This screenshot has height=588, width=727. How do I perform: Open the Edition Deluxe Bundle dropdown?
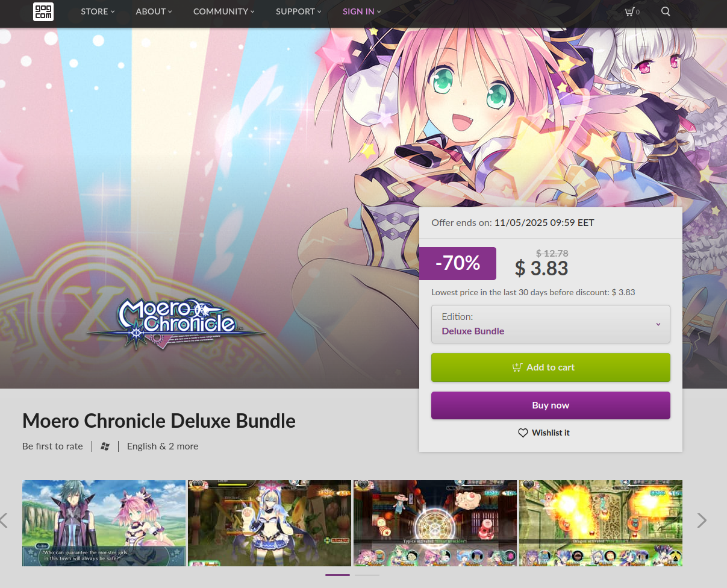(551, 324)
